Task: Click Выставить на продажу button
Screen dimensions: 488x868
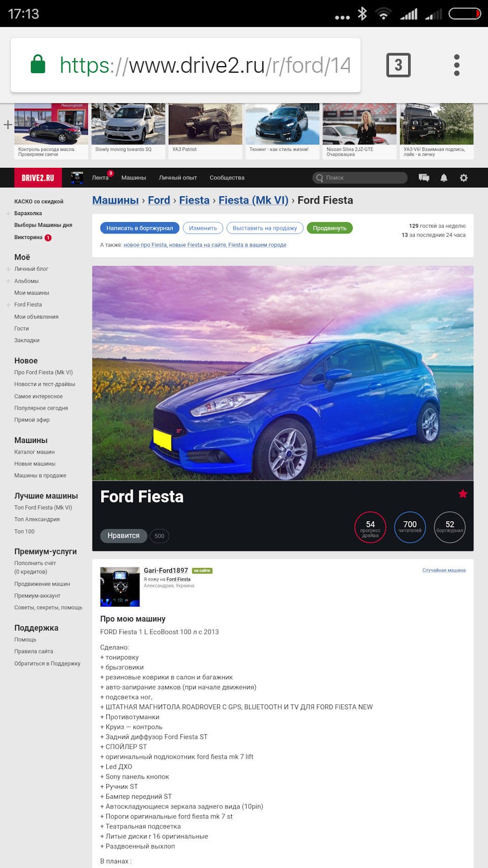Action: point(265,228)
